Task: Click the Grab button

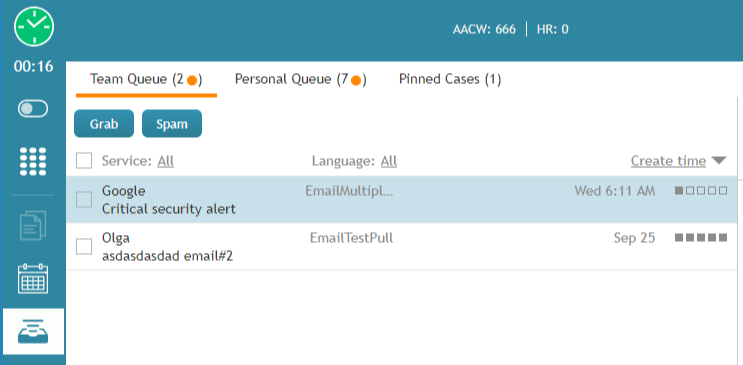Action: pos(104,124)
